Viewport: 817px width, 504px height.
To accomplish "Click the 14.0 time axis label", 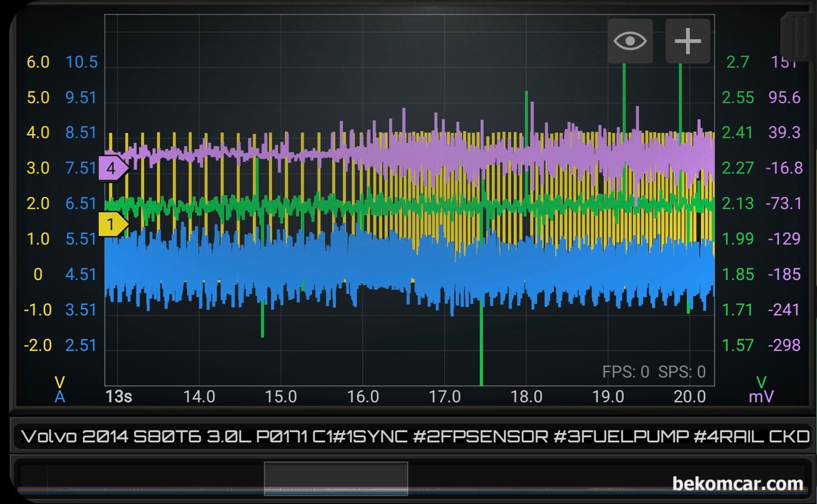I will (x=199, y=396).
